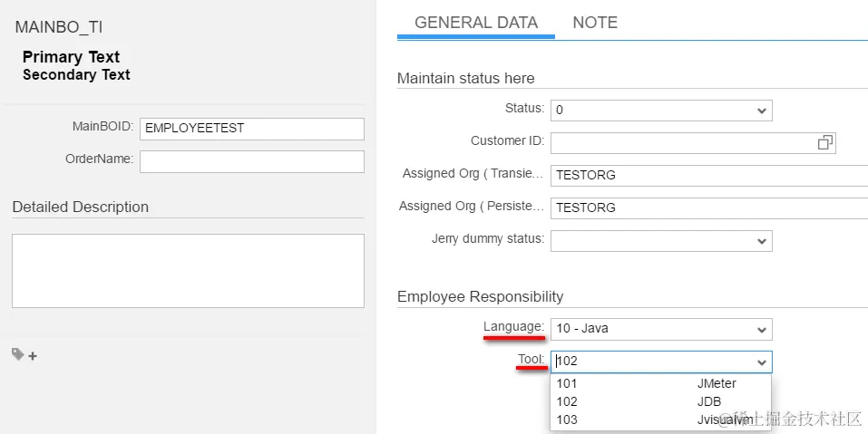Click the MainBOID input field

click(251, 129)
